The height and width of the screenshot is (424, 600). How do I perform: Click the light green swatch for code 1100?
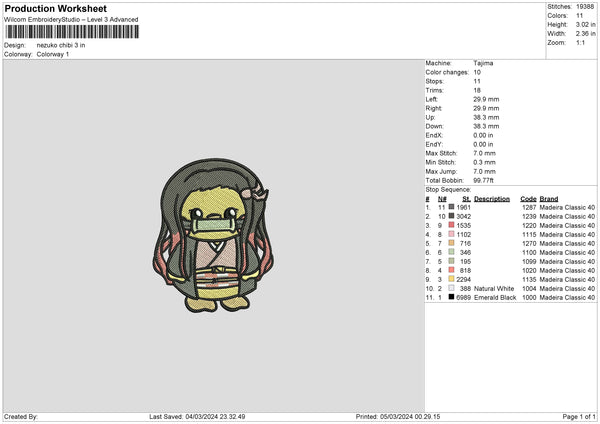click(452, 252)
